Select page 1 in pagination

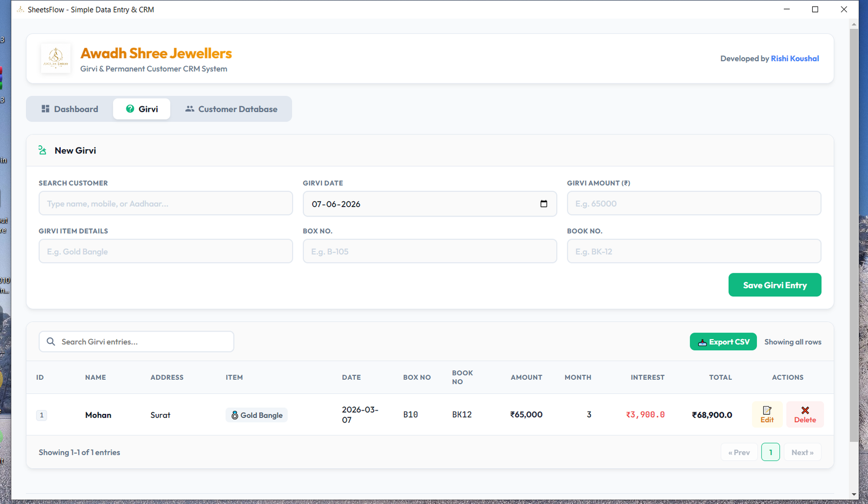point(770,452)
